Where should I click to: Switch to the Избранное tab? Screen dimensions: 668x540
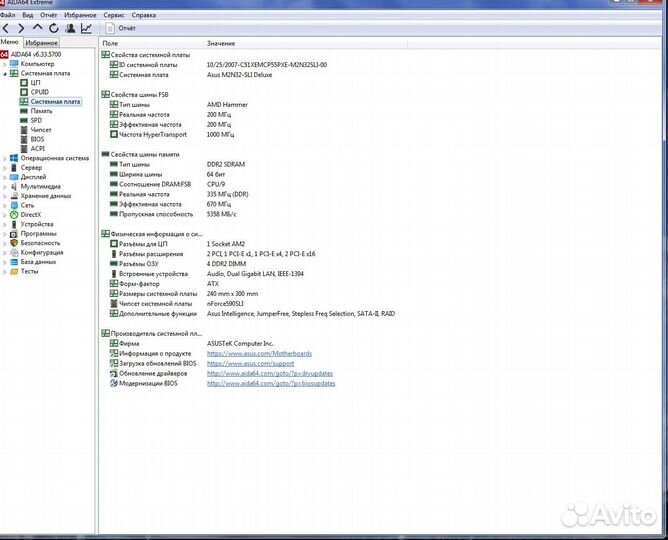[x=42, y=43]
